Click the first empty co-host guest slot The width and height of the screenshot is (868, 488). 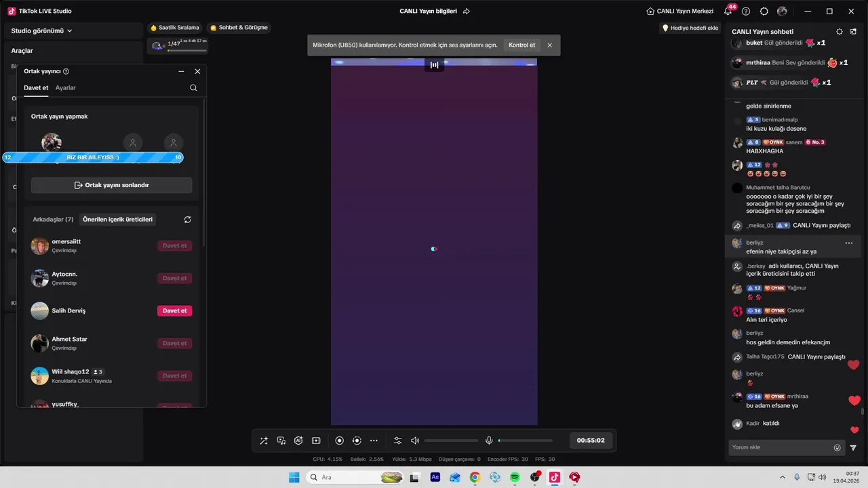point(133,142)
